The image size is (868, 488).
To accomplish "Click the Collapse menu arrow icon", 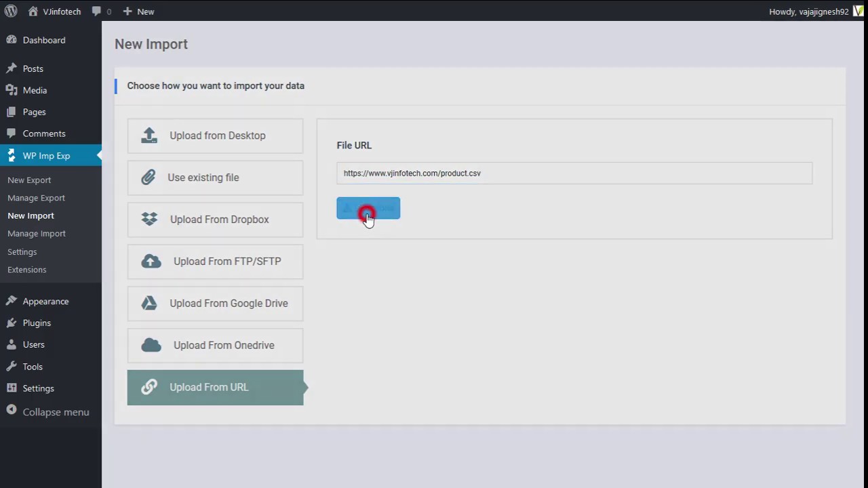I will point(12,410).
